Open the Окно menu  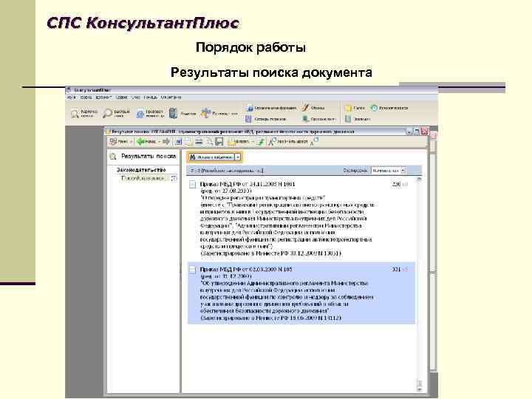pyautogui.click(x=136, y=97)
